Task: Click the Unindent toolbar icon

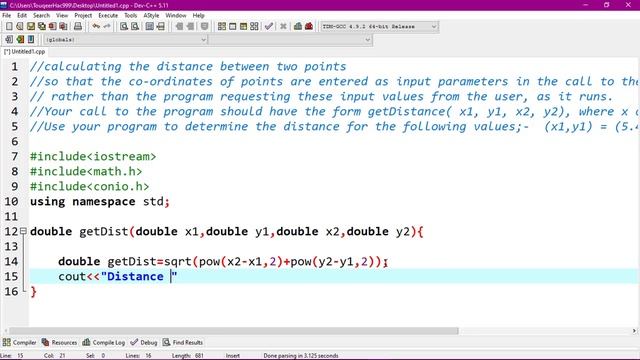Action: pos(179,27)
